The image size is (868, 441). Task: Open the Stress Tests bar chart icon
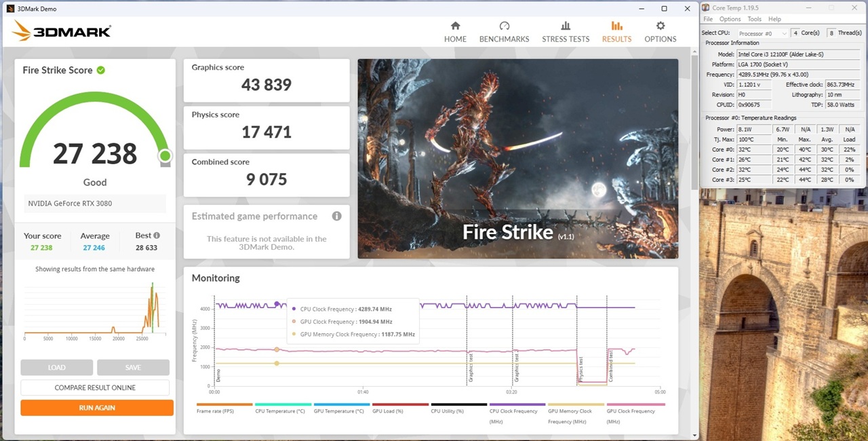click(x=566, y=26)
